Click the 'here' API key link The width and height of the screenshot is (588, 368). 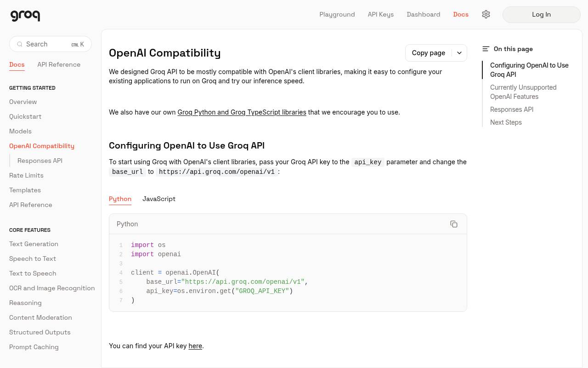pos(195,346)
